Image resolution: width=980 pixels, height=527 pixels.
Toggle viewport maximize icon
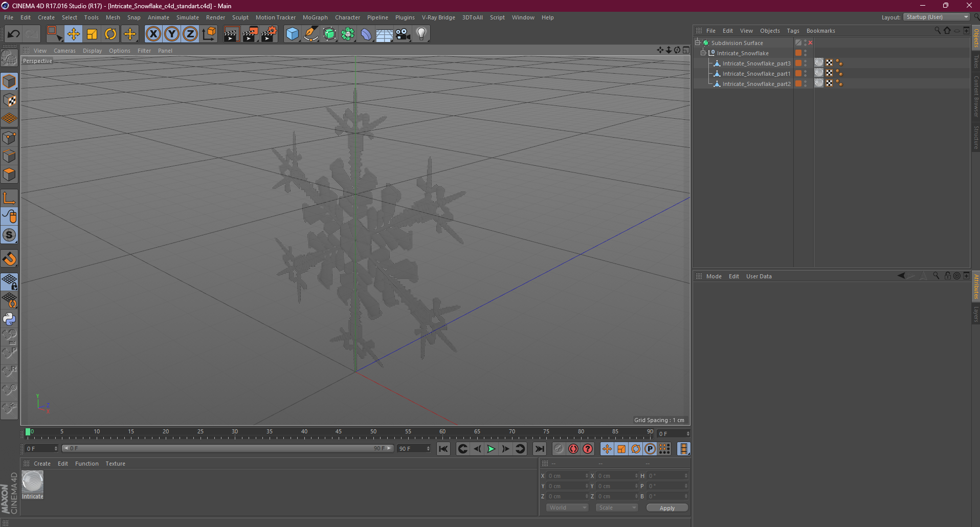point(686,50)
